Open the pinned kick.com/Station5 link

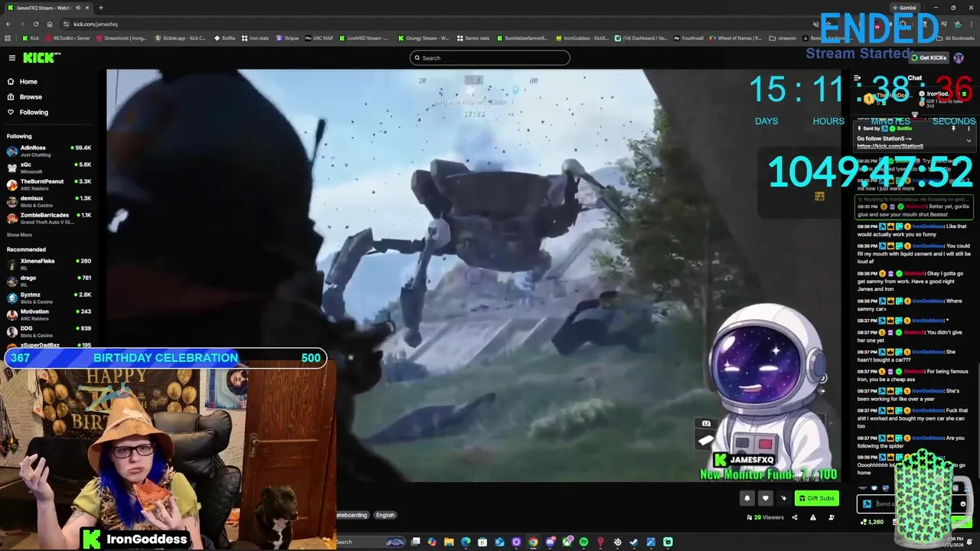tap(890, 146)
